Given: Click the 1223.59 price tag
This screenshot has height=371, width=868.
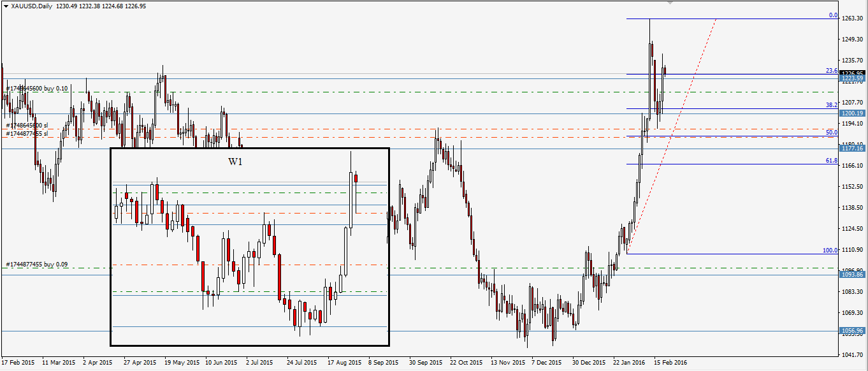Looking at the screenshot, I should [x=852, y=78].
